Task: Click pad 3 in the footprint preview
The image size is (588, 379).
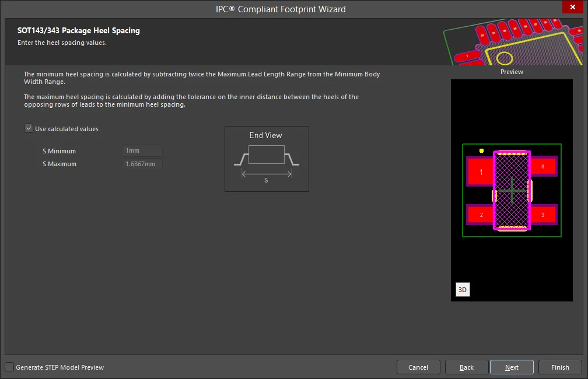Action: click(x=542, y=215)
